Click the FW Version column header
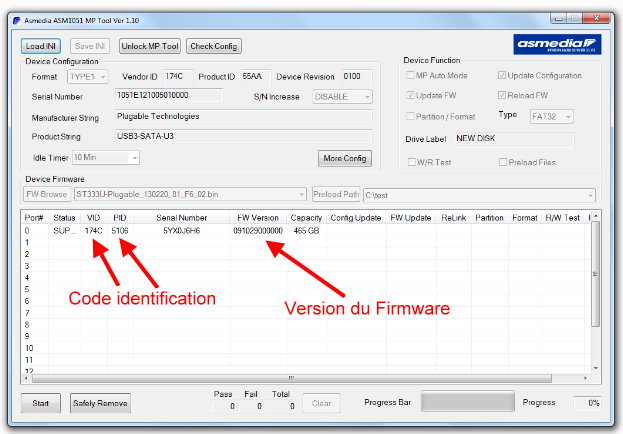Viewport: 623px width, 434px height. [x=258, y=218]
